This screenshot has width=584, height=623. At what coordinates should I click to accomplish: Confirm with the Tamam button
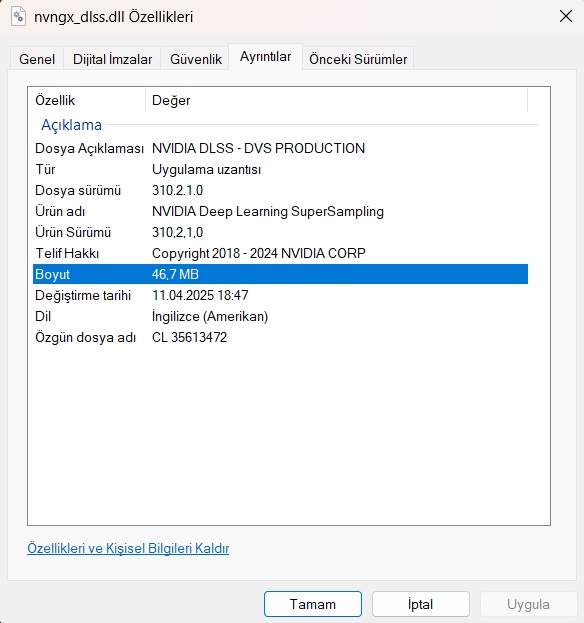[x=313, y=604]
